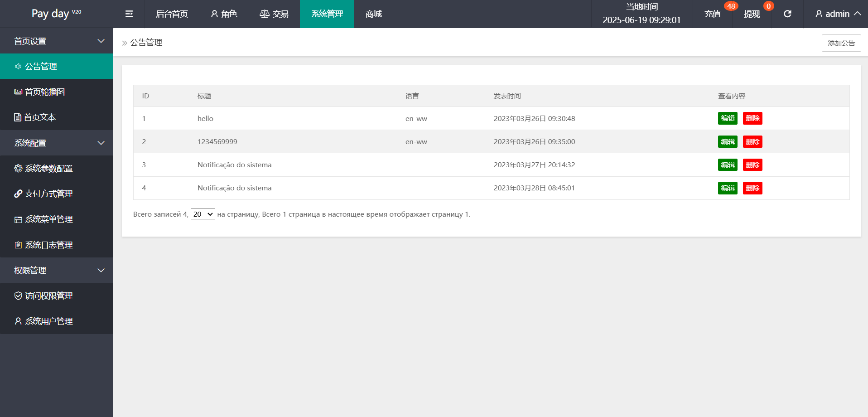Collapse the 首页设置 sidebar group

[x=57, y=41]
